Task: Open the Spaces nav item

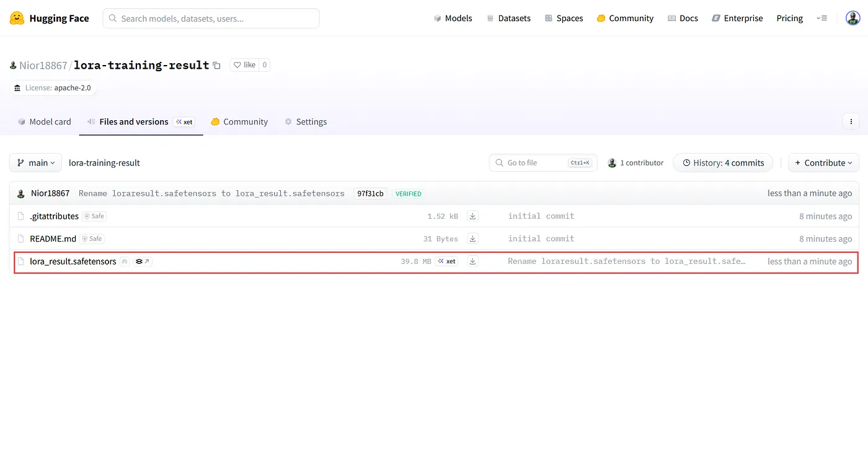Action: tap(564, 19)
